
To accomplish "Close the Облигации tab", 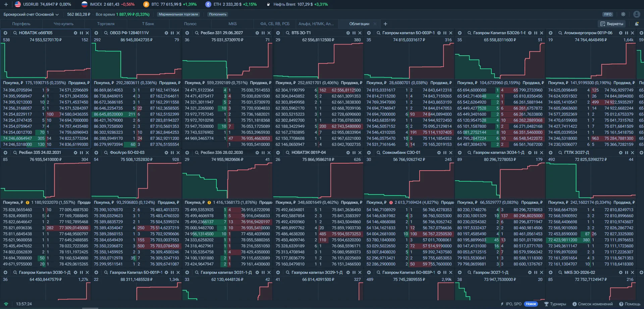I will point(375,24).
